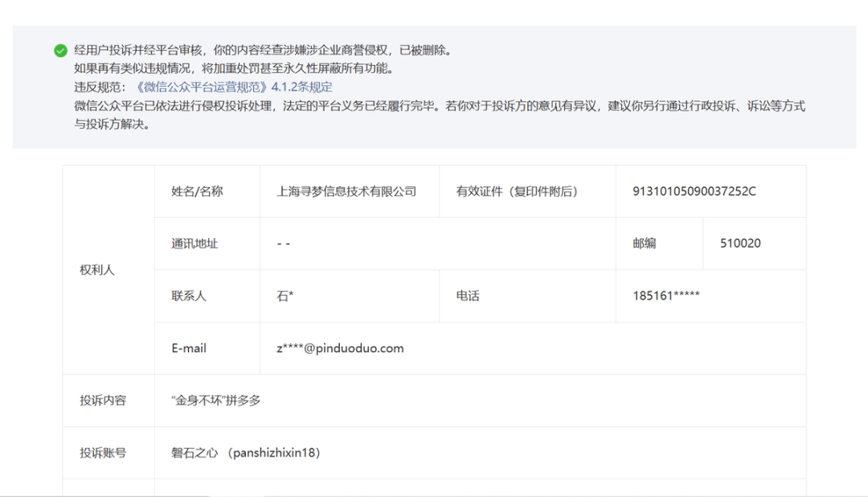Click the notice line 经用户投诉并经平台审核
The height and width of the screenshot is (497, 868).
[264, 51]
